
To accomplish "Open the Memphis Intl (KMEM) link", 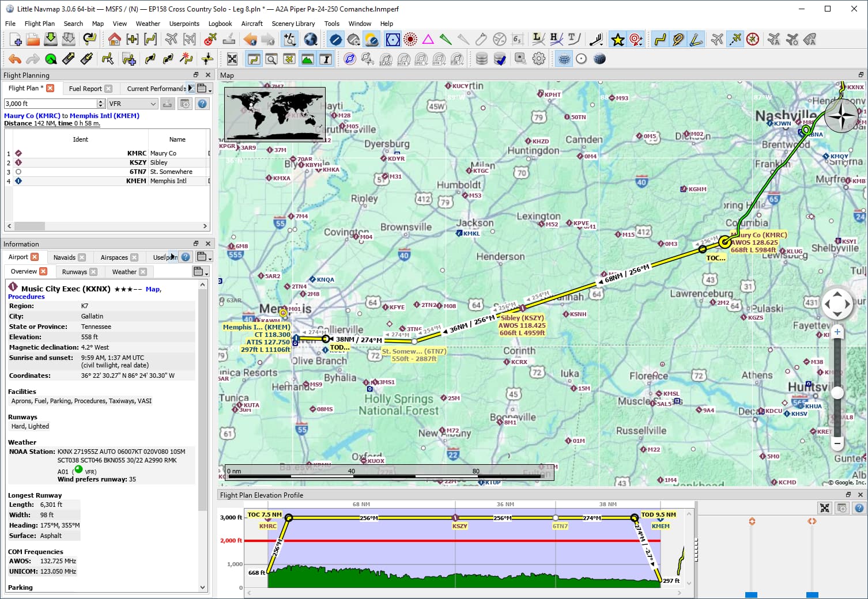I will [104, 116].
